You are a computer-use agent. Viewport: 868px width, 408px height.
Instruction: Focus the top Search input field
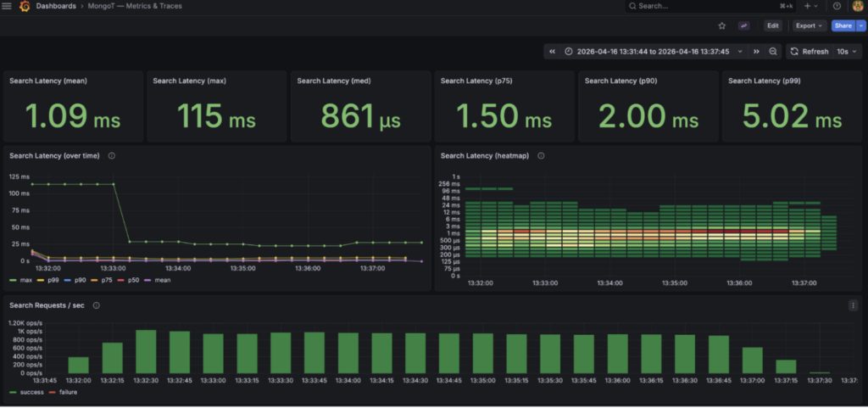pyautogui.click(x=711, y=6)
